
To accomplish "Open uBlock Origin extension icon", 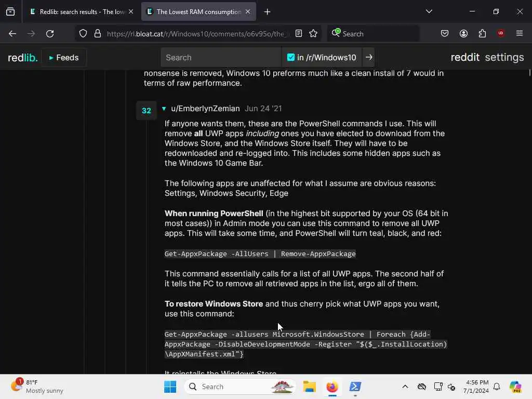I will click(x=501, y=33).
